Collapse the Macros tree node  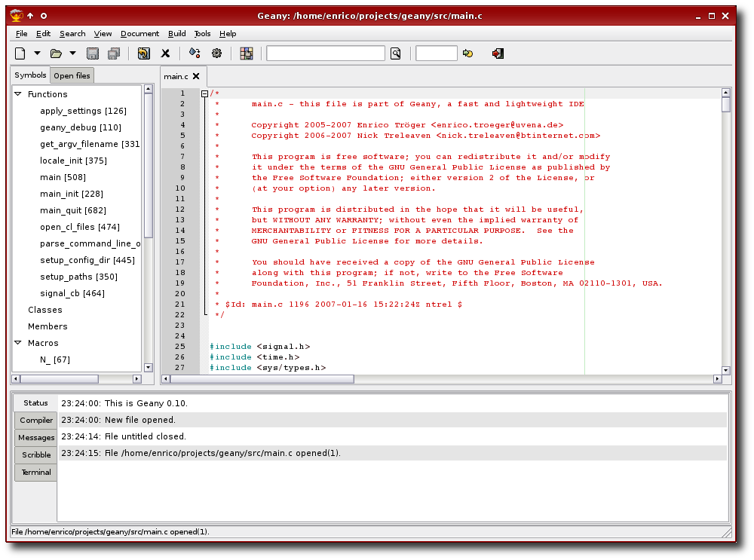18,343
